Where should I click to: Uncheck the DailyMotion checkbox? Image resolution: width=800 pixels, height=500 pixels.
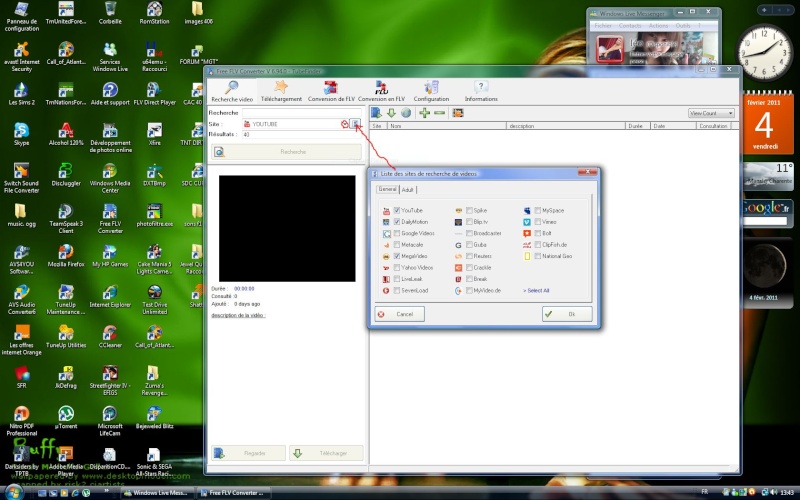tap(396, 222)
